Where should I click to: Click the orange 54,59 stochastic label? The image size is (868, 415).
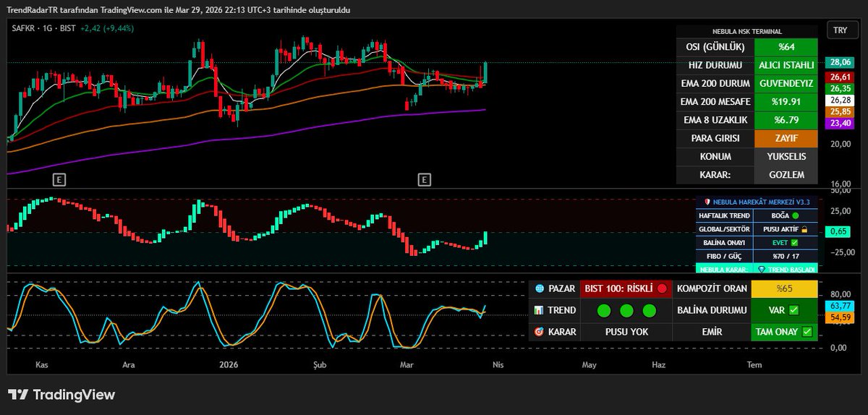(840, 317)
